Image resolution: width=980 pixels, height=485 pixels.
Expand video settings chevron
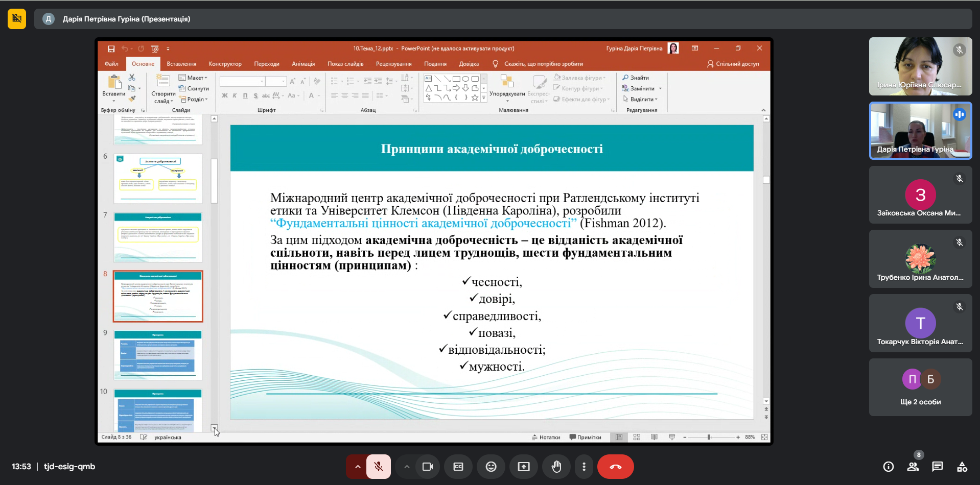[x=406, y=467]
